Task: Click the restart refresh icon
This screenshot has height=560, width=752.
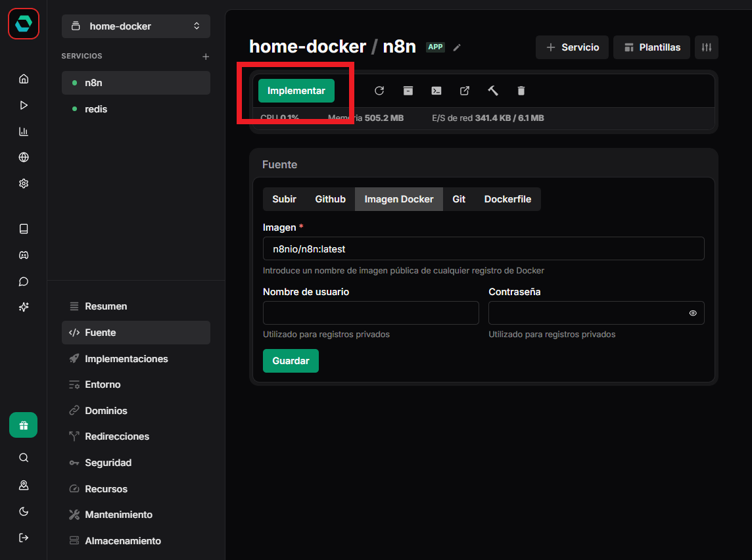Action: [379, 91]
